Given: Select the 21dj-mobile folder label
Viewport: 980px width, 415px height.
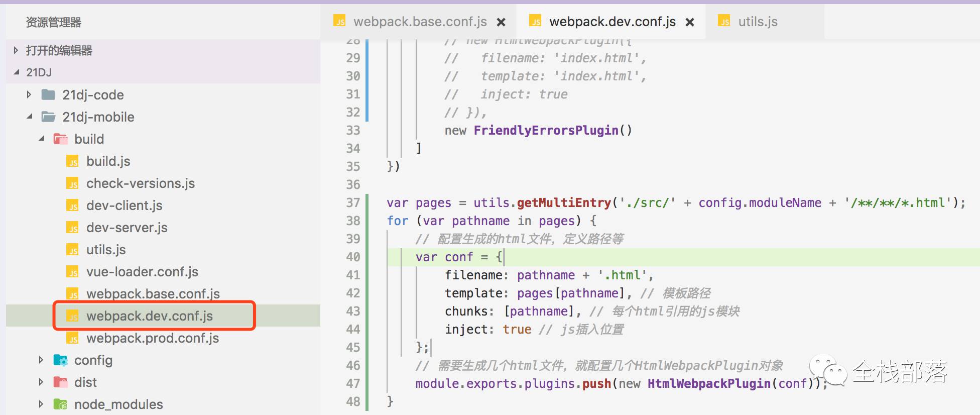Looking at the screenshot, I should point(98,117).
